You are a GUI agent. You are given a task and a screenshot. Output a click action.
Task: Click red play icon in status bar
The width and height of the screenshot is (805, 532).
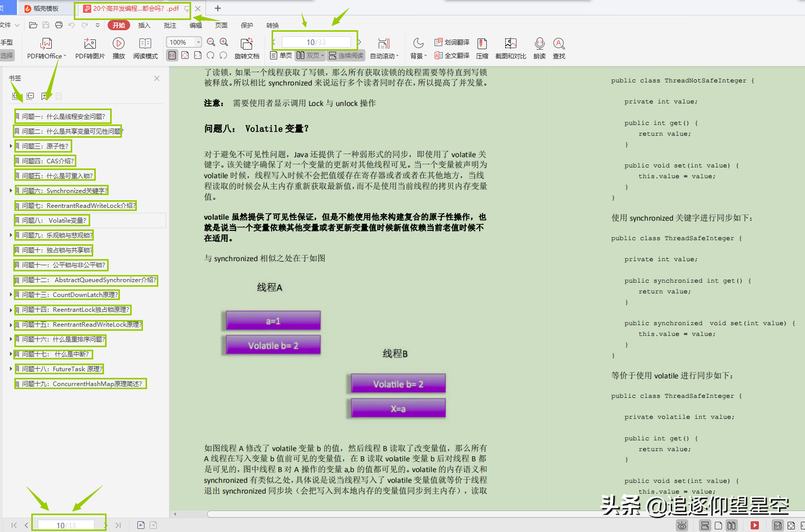(x=755, y=525)
